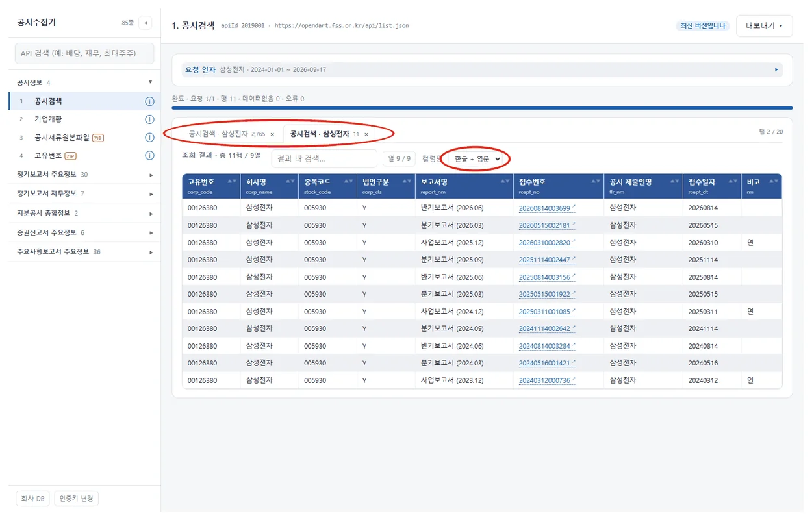Sort the table by 비고 column
This screenshot has height=520, width=812.
tap(774, 182)
